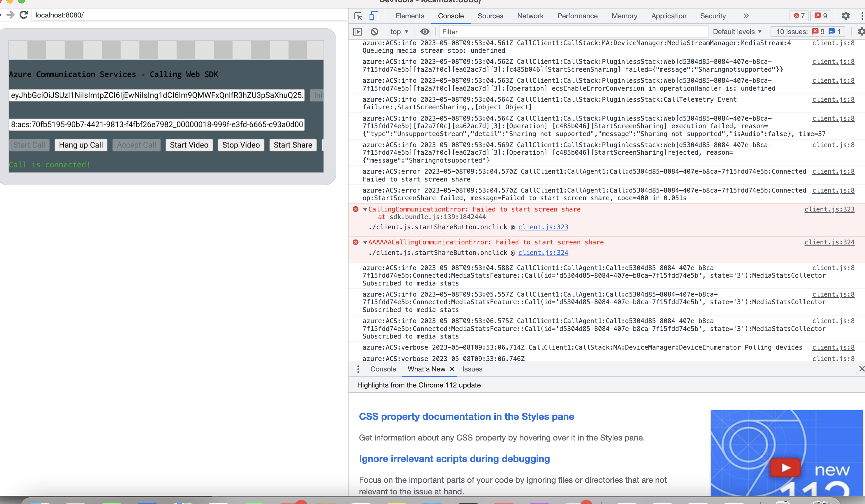
Task: Click the Stop Video button
Action: point(241,145)
